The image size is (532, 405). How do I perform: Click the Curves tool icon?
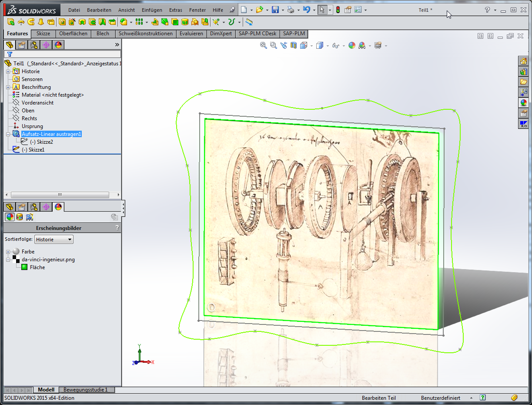click(x=232, y=22)
